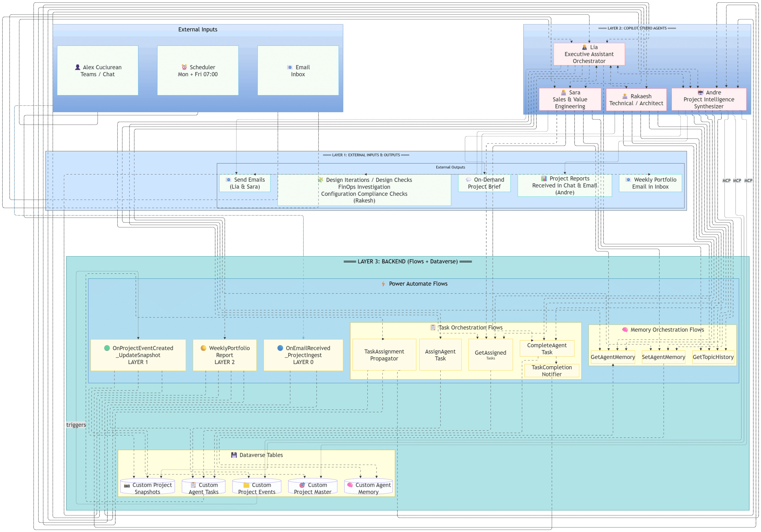This screenshot has width=761, height=532.
Task: Click the clipboard icon beside Task Orchestration Flows
Action: [433, 328]
